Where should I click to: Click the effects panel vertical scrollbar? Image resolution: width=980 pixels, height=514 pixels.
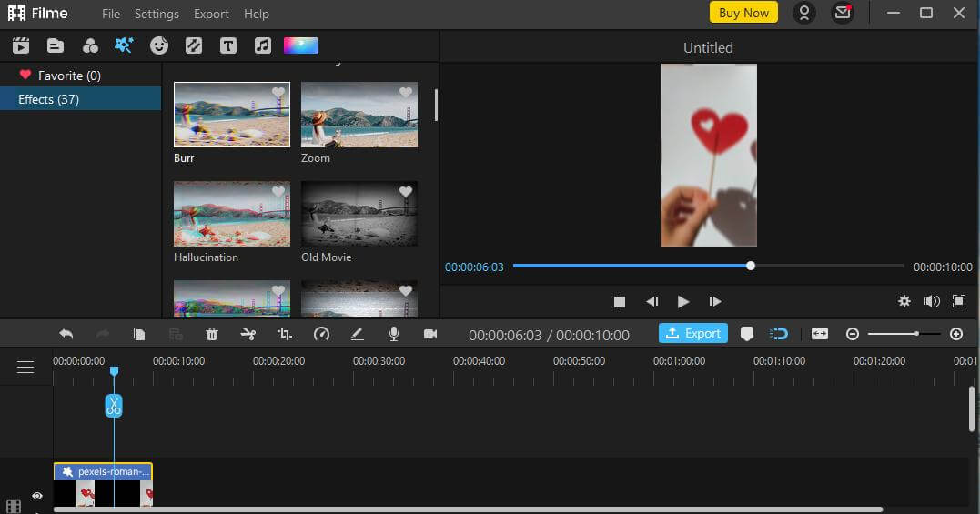436,105
